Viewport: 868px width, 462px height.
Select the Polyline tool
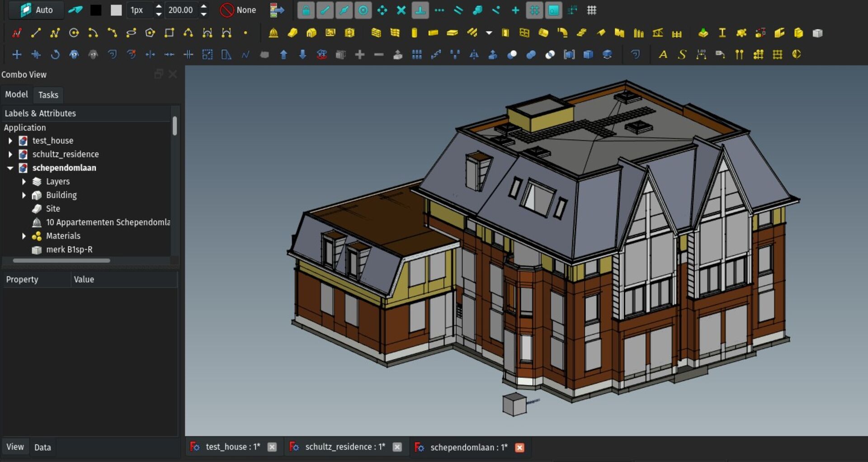tap(55, 33)
